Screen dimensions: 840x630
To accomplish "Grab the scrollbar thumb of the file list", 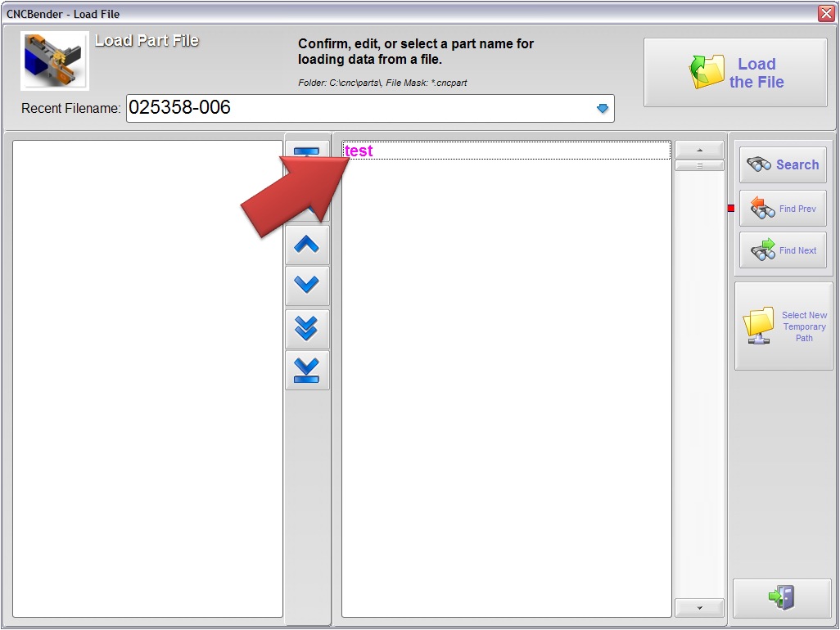I will pos(698,165).
